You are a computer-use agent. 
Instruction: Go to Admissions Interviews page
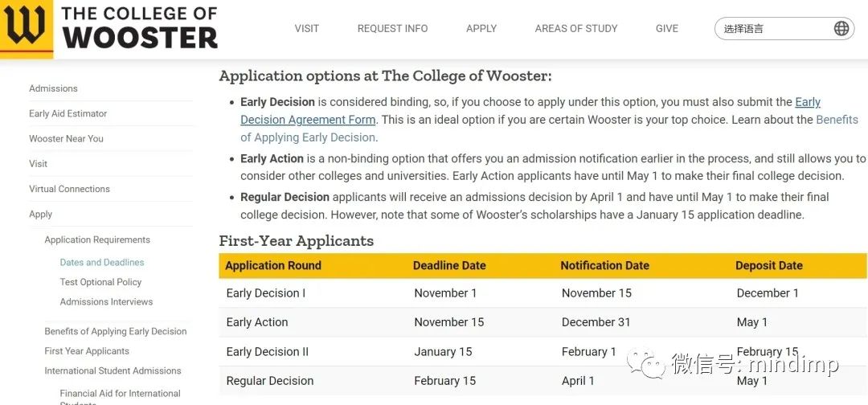[x=106, y=301]
